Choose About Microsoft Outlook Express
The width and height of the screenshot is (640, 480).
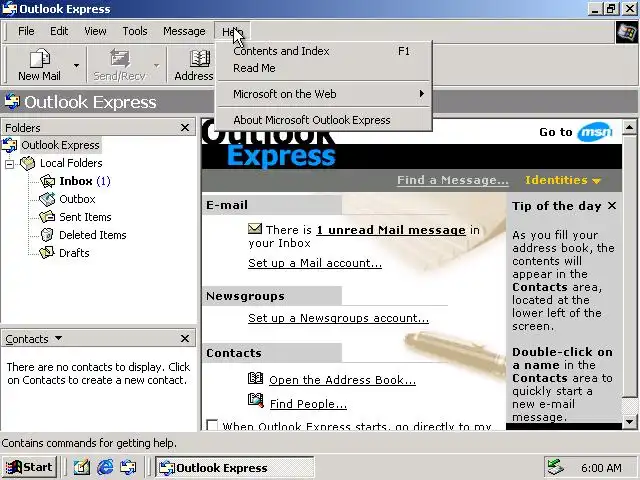click(x=323, y=120)
